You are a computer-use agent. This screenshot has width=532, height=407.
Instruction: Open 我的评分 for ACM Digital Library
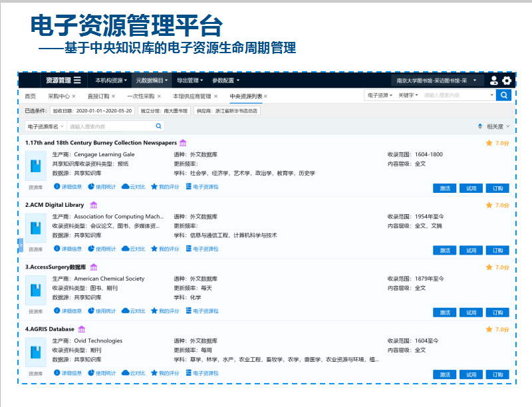(x=165, y=249)
